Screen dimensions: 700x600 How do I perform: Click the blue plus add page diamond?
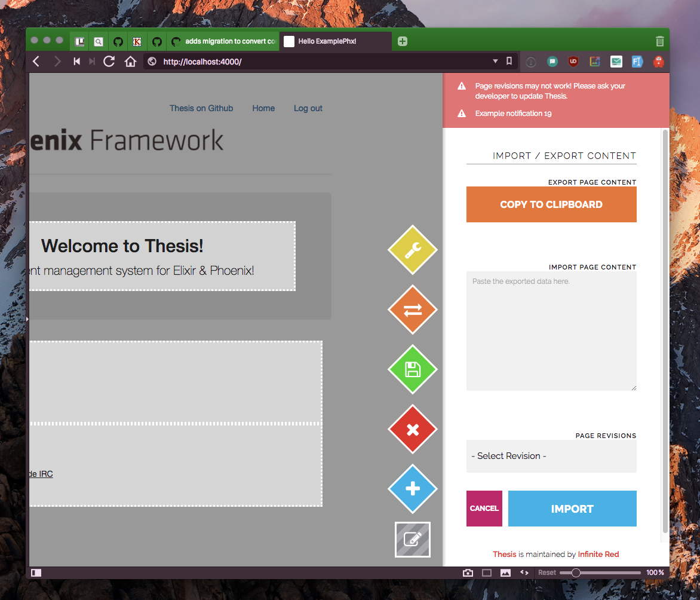click(x=413, y=489)
